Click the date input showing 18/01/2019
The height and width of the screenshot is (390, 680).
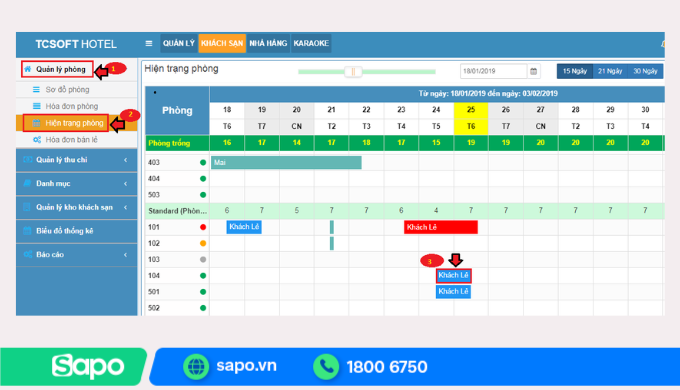tap(494, 71)
